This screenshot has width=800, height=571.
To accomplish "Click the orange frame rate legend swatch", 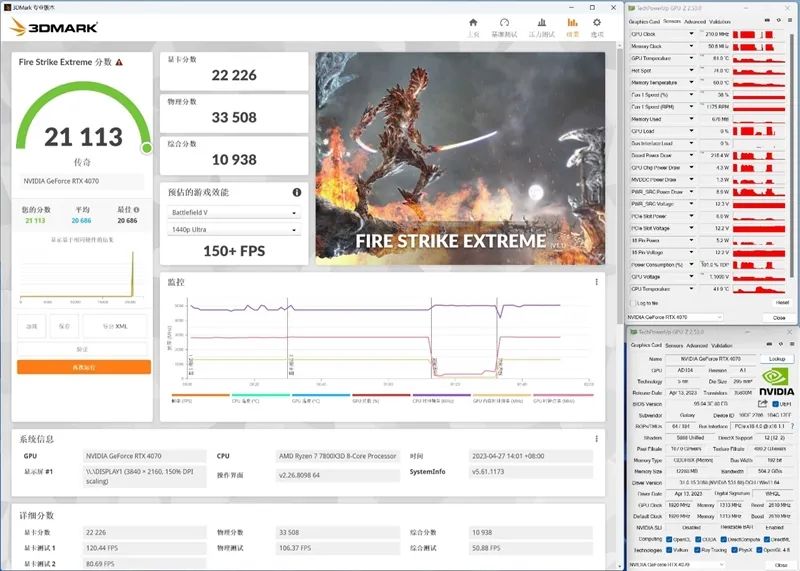I will tap(201, 395).
